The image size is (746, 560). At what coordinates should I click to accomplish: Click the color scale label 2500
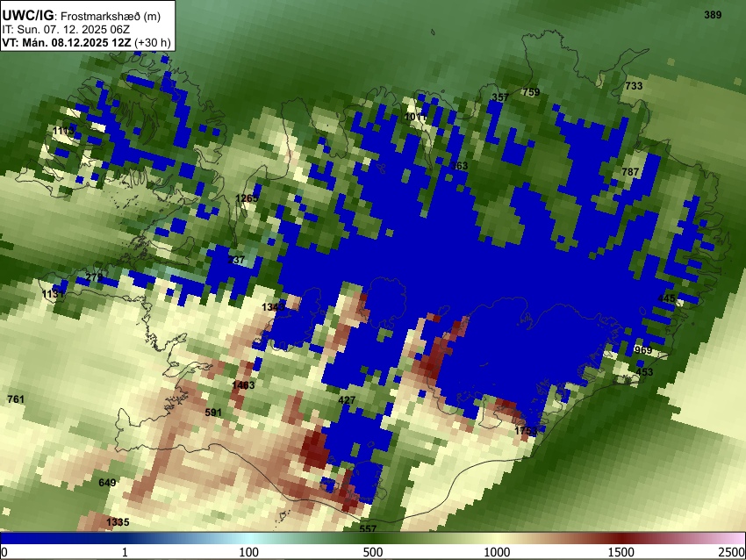(732, 552)
